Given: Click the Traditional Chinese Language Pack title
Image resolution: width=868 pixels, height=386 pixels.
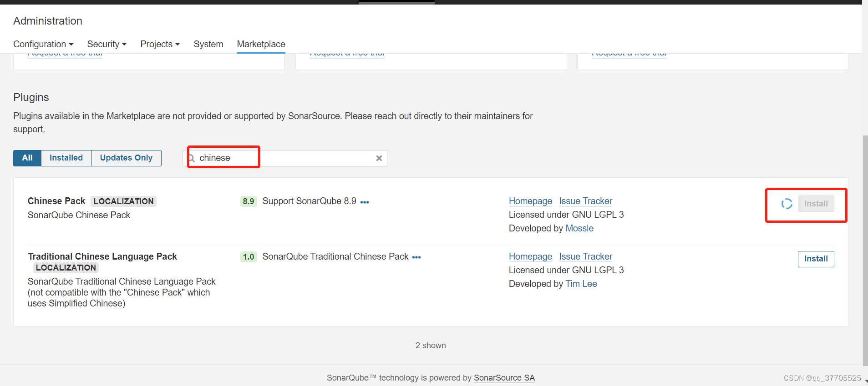Looking at the screenshot, I should (102, 256).
